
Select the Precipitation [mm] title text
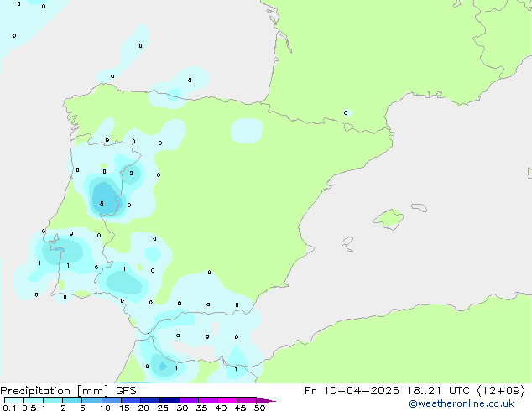55,390
